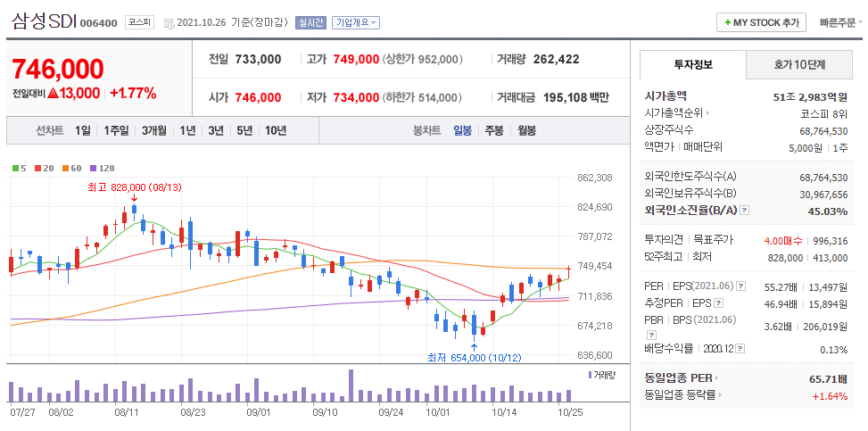The width and height of the screenshot is (868, 431).
Task: Switch to the 호가10단계 tab
Action: [799, 65]
